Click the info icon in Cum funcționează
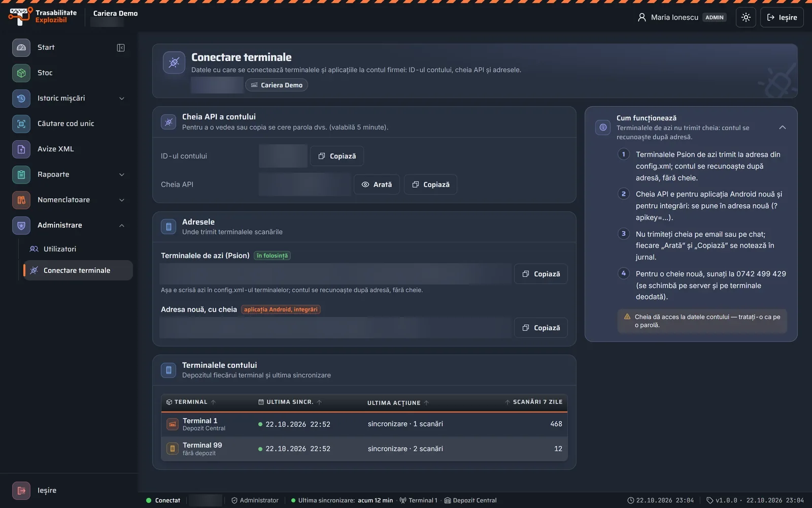This screenshot has width=812, height=508. tap(603, 128)
